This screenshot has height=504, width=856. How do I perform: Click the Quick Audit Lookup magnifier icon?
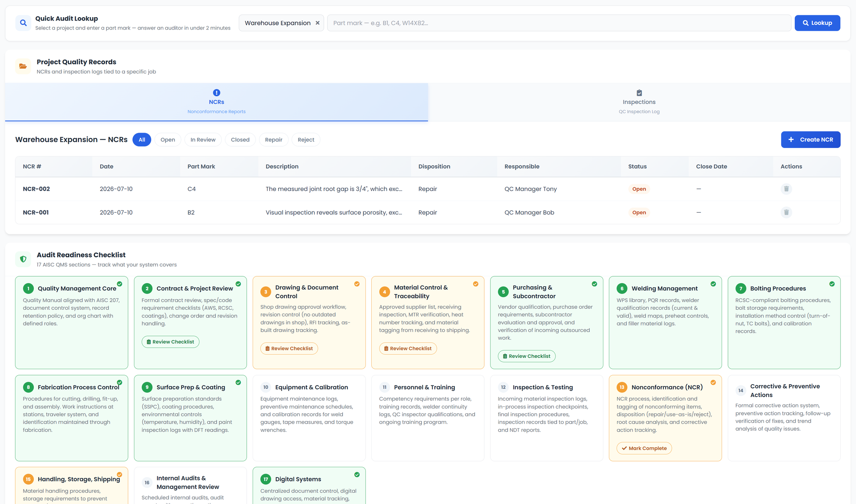(23, 23)
